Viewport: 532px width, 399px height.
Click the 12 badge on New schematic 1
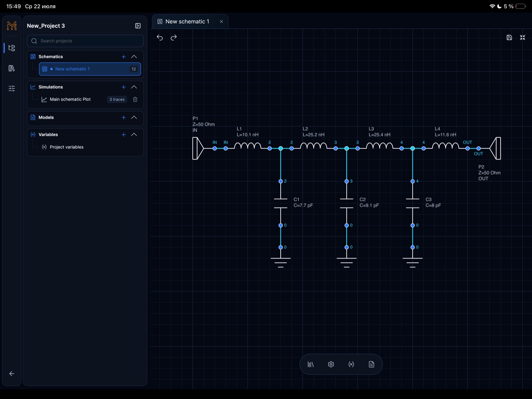134,69
